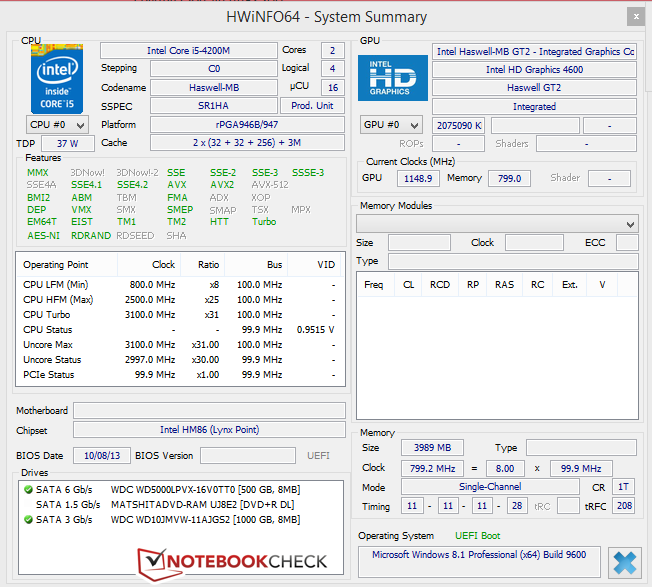Click the VID column header

tap(314, 265)
